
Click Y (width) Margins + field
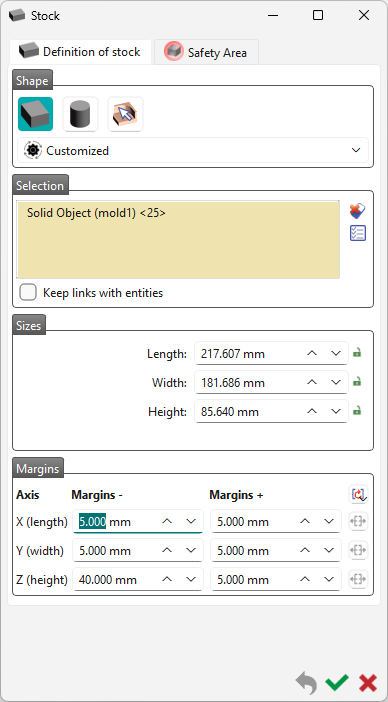point(276,551)
